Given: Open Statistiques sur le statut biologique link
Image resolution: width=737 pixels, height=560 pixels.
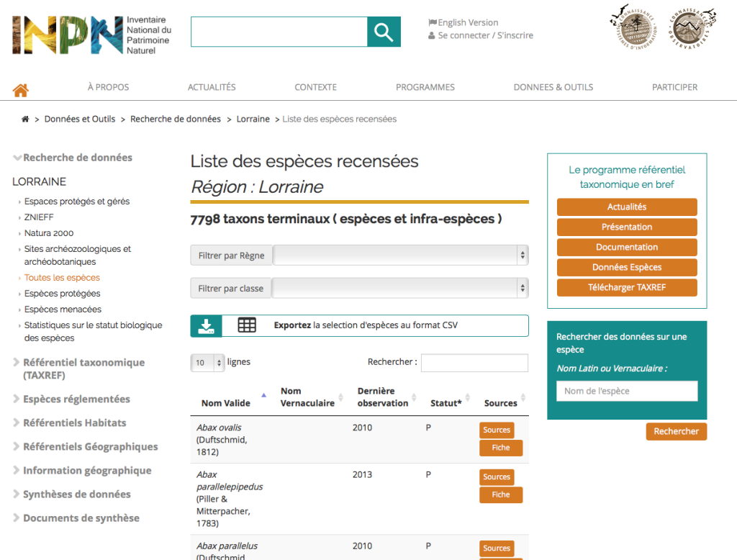Looking at the screenshot, I should [x=93, y=332].
